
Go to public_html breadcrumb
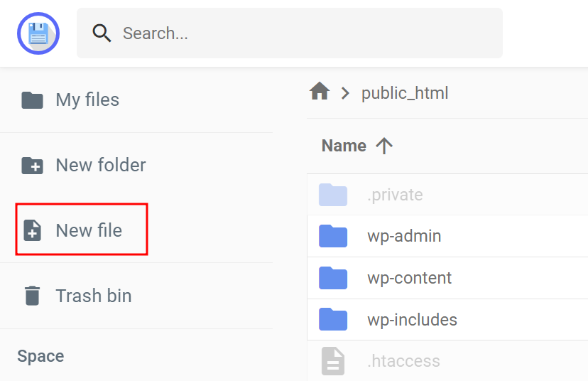[405, 93]
